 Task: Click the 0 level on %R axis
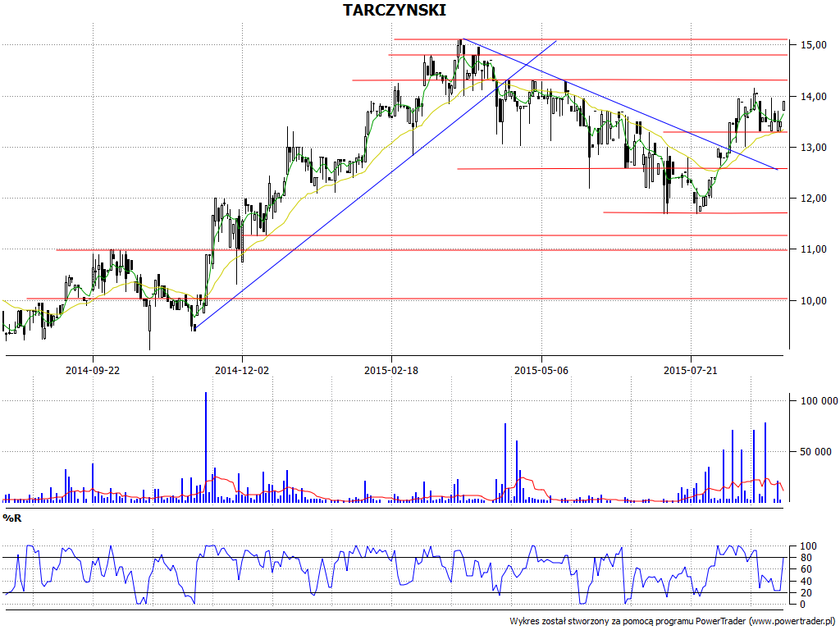802,605
